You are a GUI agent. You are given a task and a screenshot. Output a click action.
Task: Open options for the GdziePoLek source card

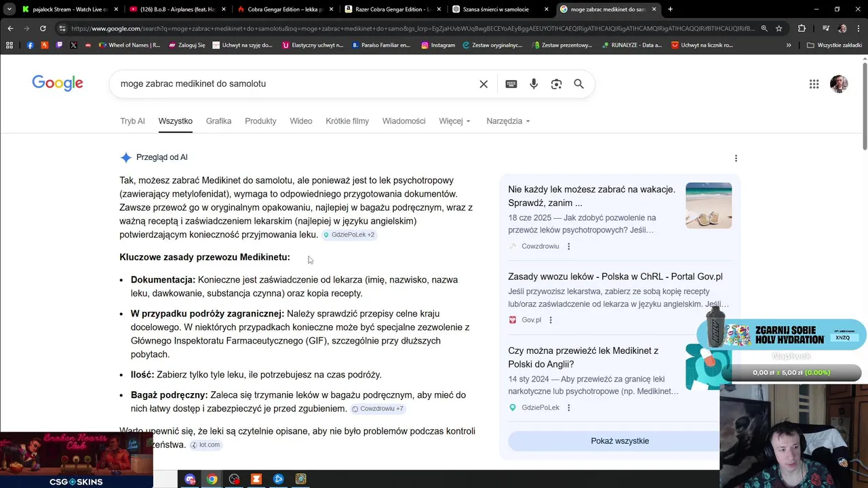click(x=568, y=407)
